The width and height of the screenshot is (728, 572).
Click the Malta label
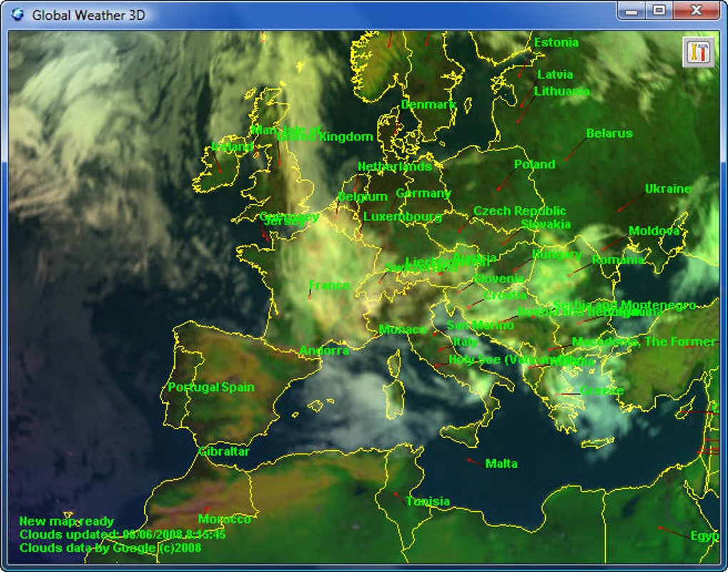(501, 464)
